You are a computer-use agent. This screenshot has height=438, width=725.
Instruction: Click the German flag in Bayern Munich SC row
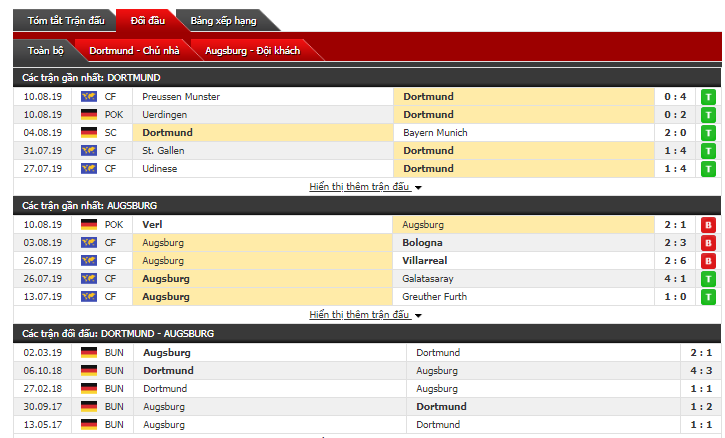[89, 133]
